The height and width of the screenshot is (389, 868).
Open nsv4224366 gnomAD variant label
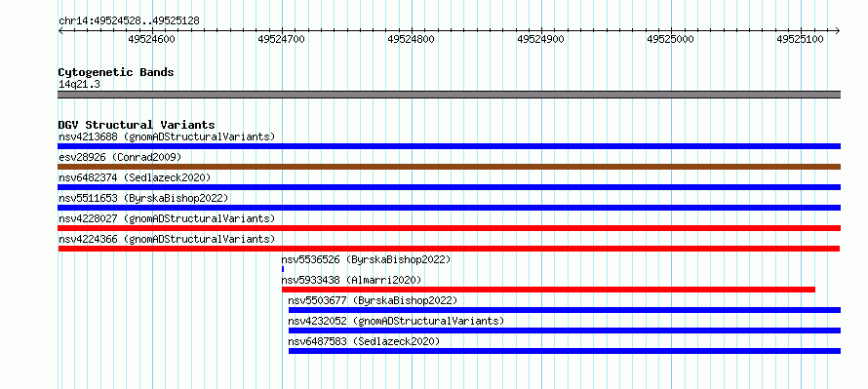(x=167, y=239)
